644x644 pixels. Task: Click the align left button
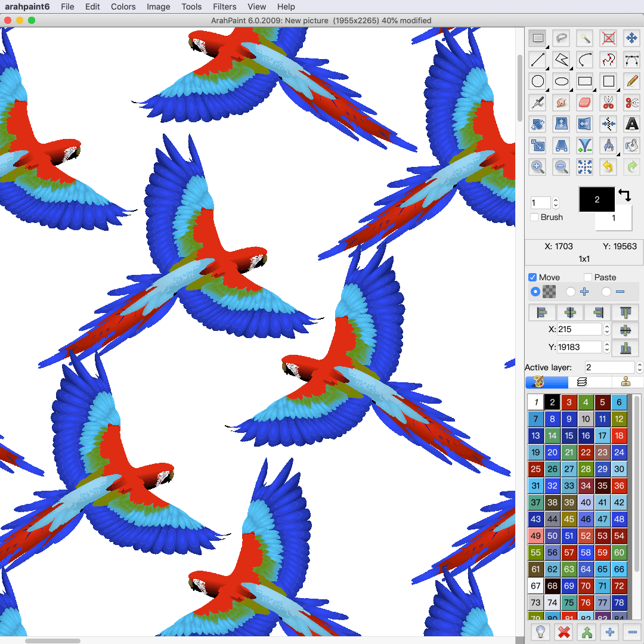pos(541,312)
